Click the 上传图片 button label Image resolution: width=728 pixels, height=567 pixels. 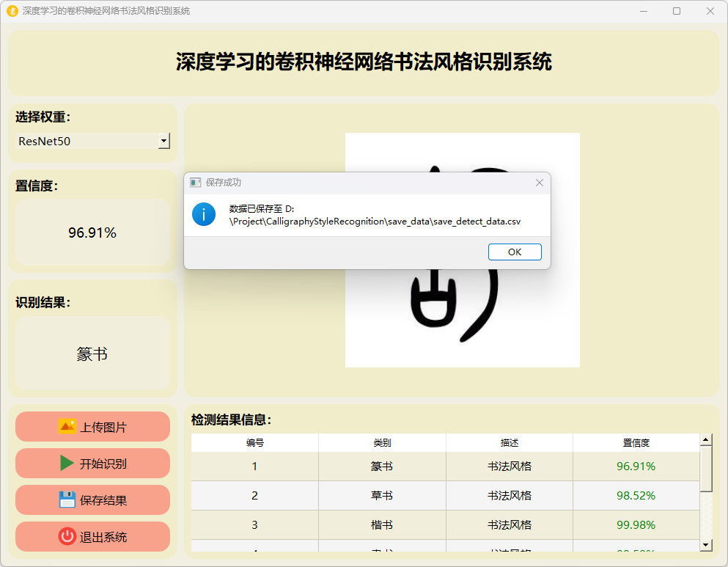coord(103,427)
